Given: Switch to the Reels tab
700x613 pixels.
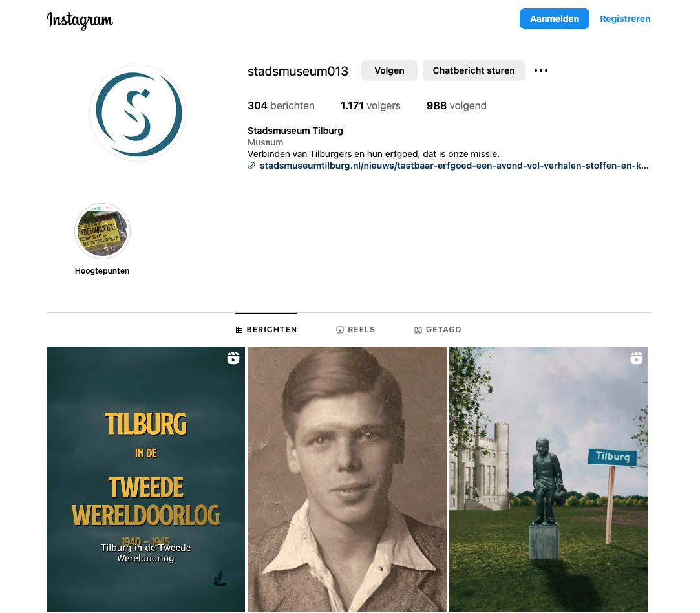Looking at the screenshot, I should click(355, 330).
